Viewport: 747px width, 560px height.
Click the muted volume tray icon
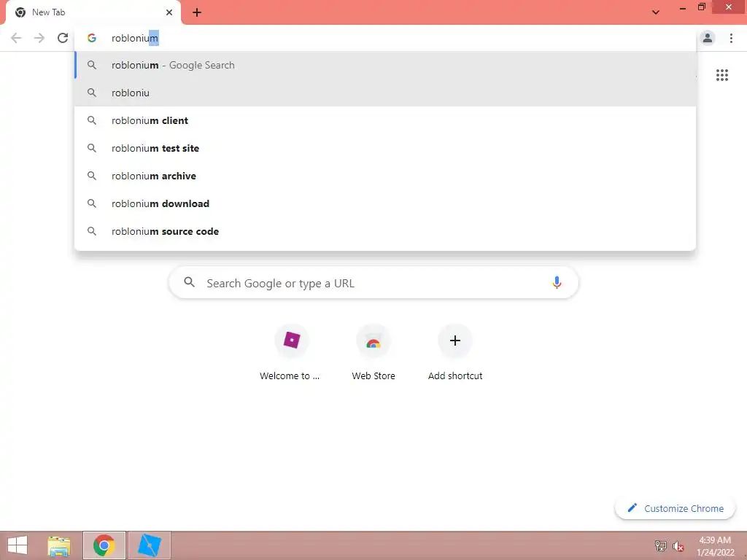[x=678, y=546]
